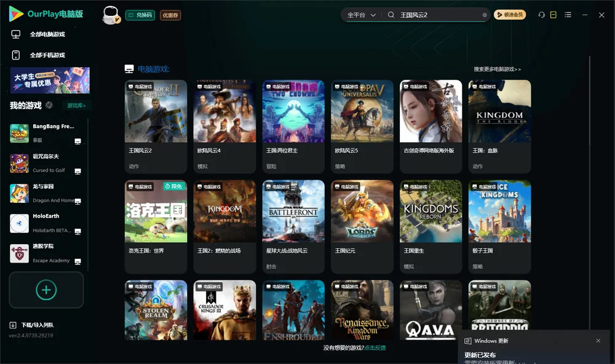Focus the search field containing 王国风云2
The height and width of the screenshot is (364, 615).
(x=439, y=15)
